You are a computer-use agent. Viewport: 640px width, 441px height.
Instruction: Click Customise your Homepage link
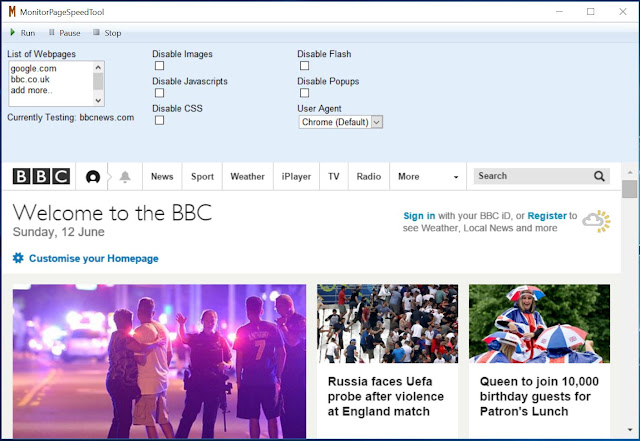click(x=94, y=258)
